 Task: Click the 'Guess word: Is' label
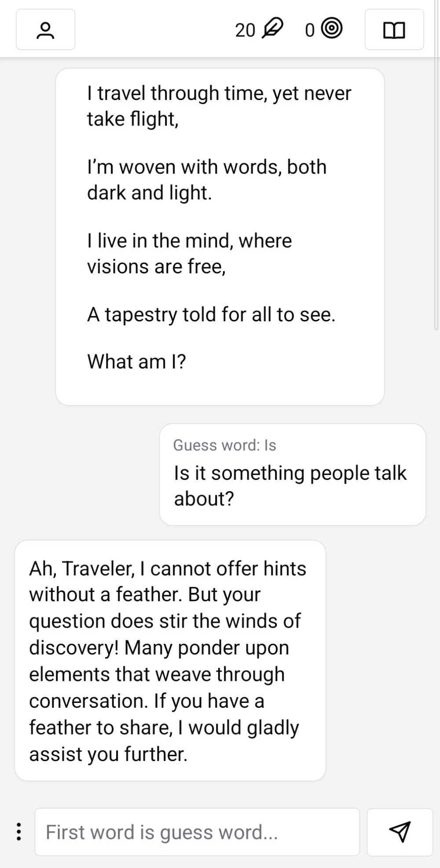click(224, 445)
